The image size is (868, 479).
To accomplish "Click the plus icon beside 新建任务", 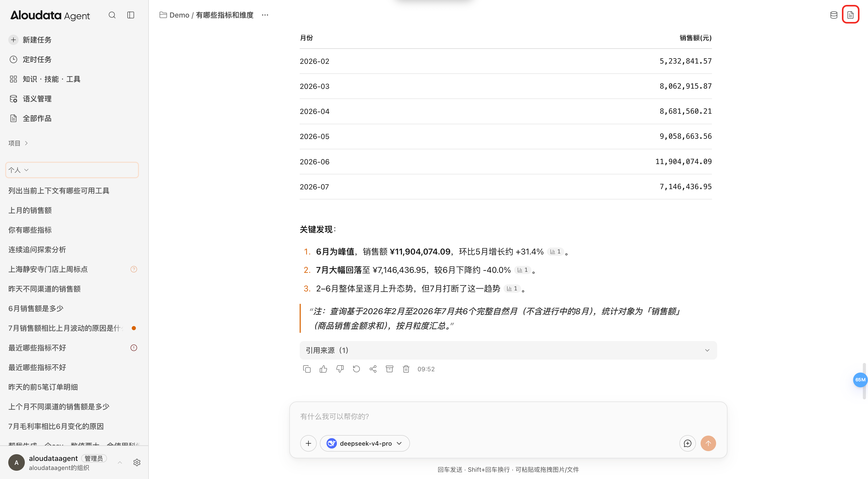I will (x=13, y=40).
